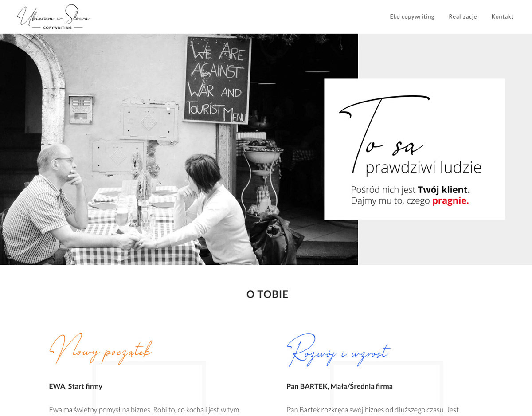Click the black-and-white couple photo
The height and width of the screenshot is (416, 532).
click(x=179, y=149)
